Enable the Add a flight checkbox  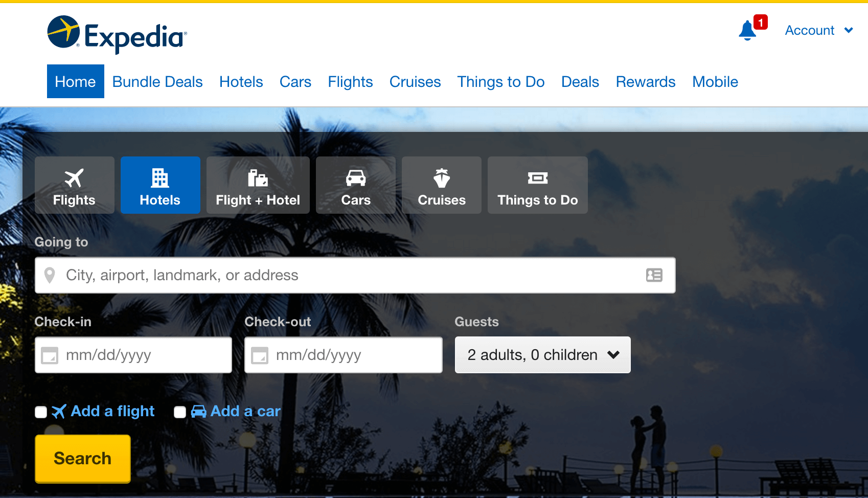(41, 412)
